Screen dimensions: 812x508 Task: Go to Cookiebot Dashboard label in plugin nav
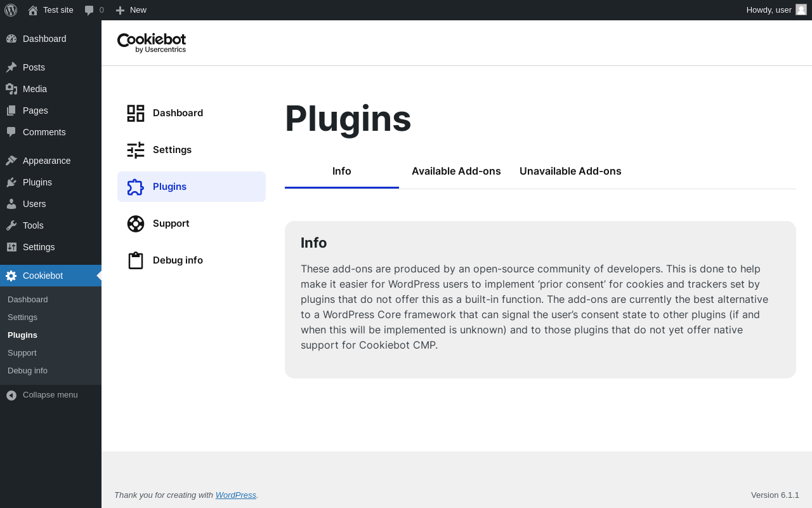tap(178, 113)
